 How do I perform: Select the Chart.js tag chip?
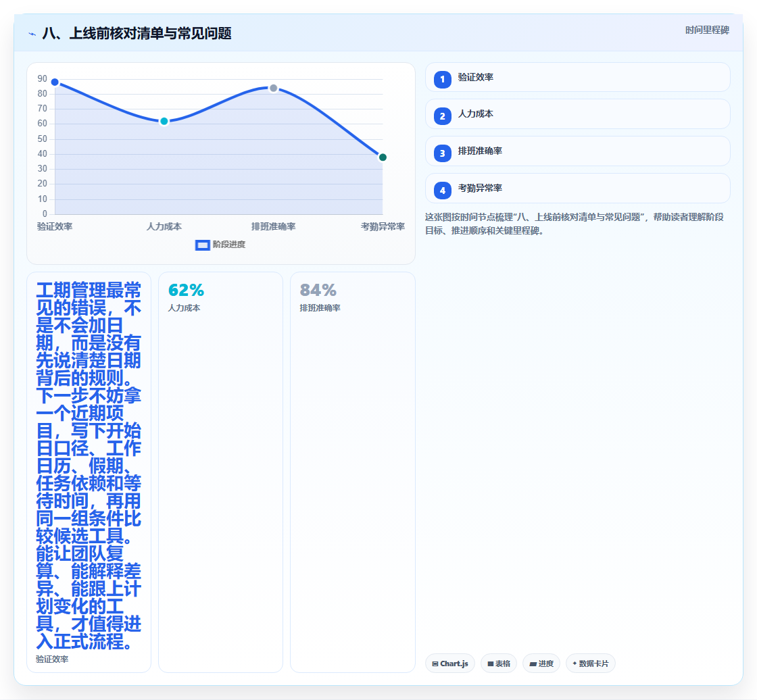[x=450, y=664]
